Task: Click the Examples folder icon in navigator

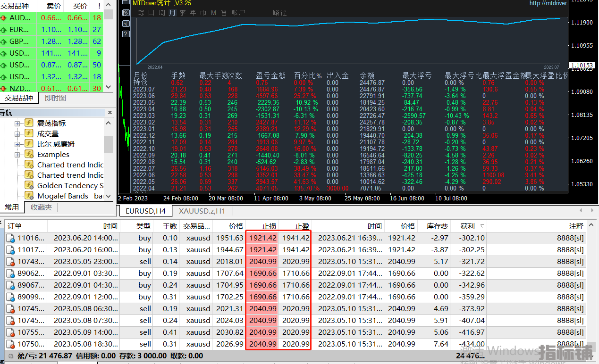Action: click(x=29, y=154)
